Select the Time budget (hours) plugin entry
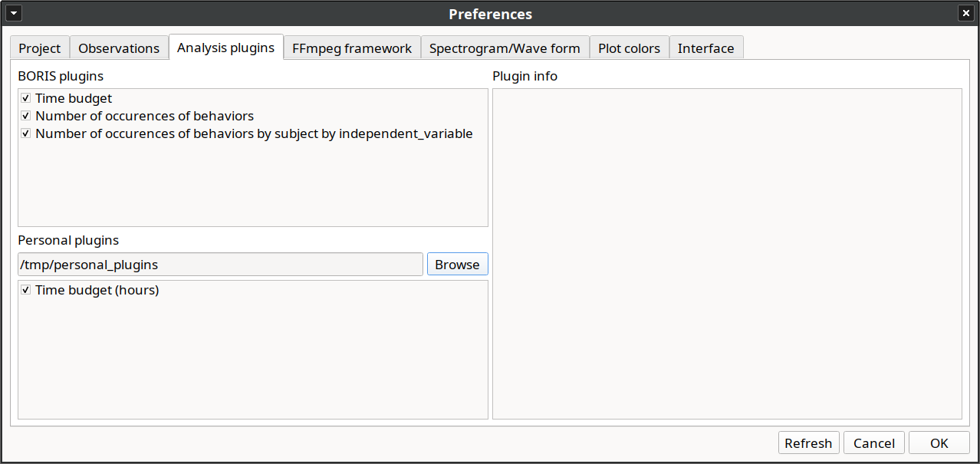Screen dimensions: 980x464 (x=97, y=290)
